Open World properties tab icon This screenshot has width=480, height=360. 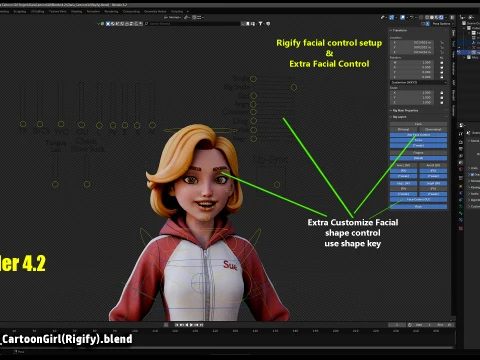461,169
